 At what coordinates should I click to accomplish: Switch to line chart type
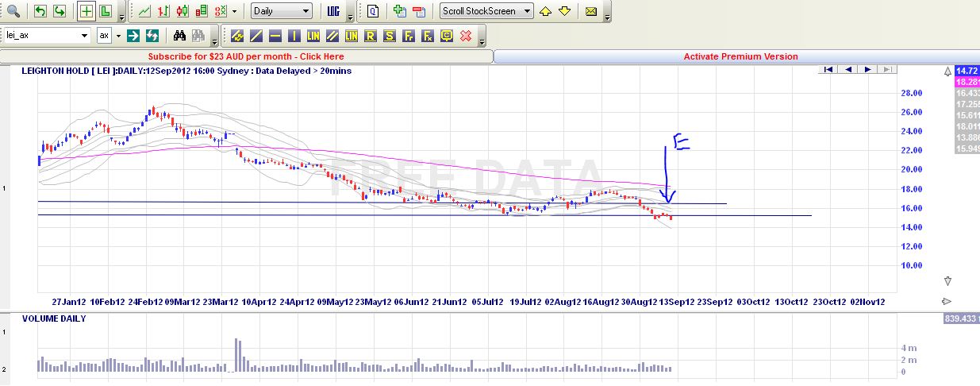click(144, 11)
